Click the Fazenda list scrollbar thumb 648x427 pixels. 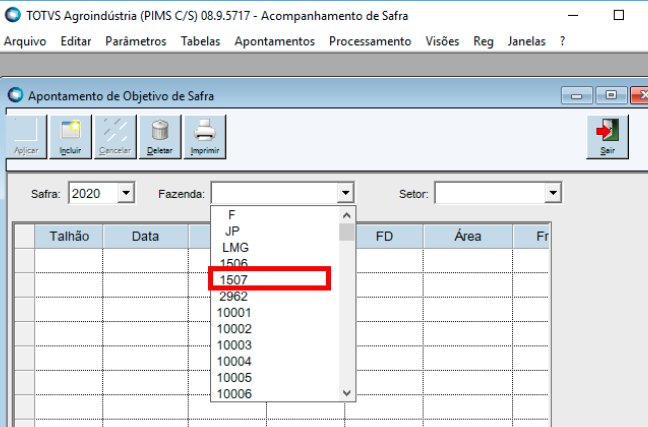pos(347,232)
